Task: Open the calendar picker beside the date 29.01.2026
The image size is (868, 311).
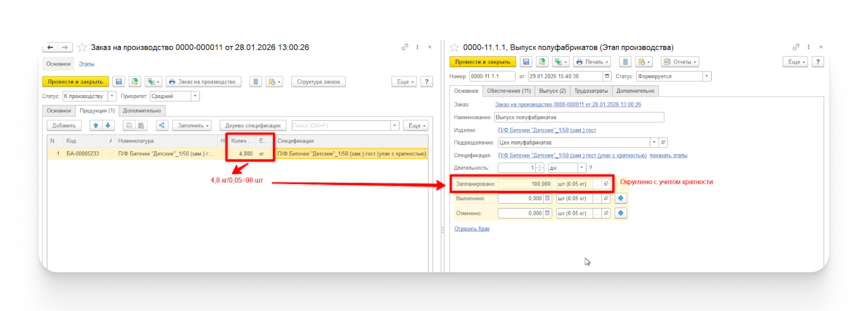Action: pyautogui.click(x=607, y=76)
